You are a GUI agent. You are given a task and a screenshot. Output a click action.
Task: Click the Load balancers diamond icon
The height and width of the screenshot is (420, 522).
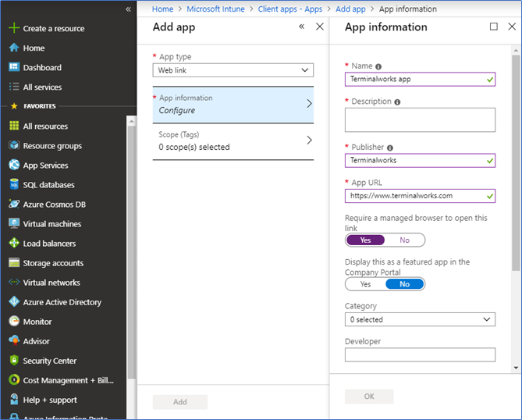tap(14, 243)
